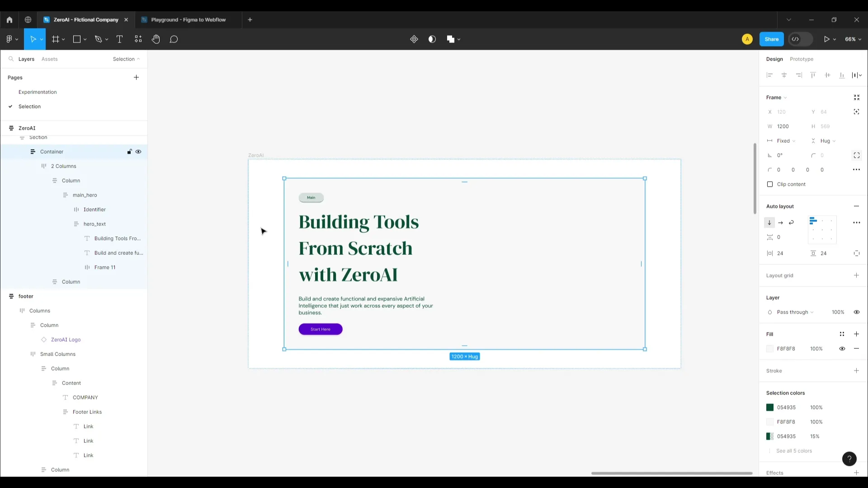Click the resize to fit icon
Image resolution: width=868 pixels, height=488 pixels.
(x=856, y=98)
